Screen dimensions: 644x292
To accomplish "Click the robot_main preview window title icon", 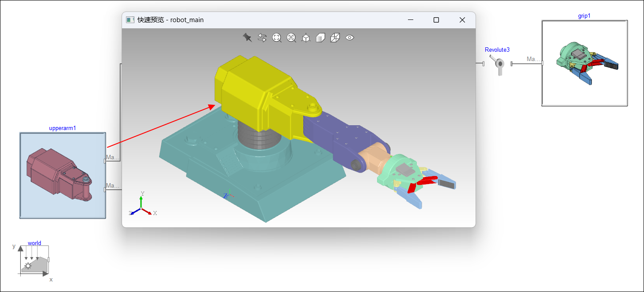I will point(130,20).
